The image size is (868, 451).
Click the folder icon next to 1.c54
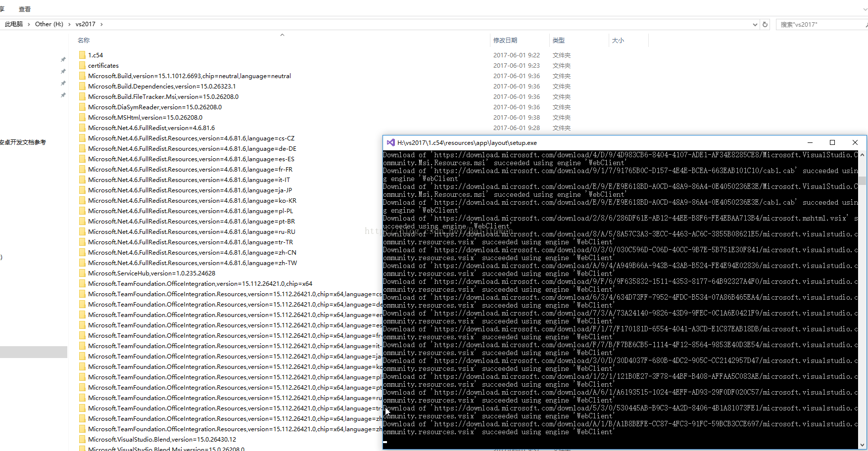tap(82, 55)
